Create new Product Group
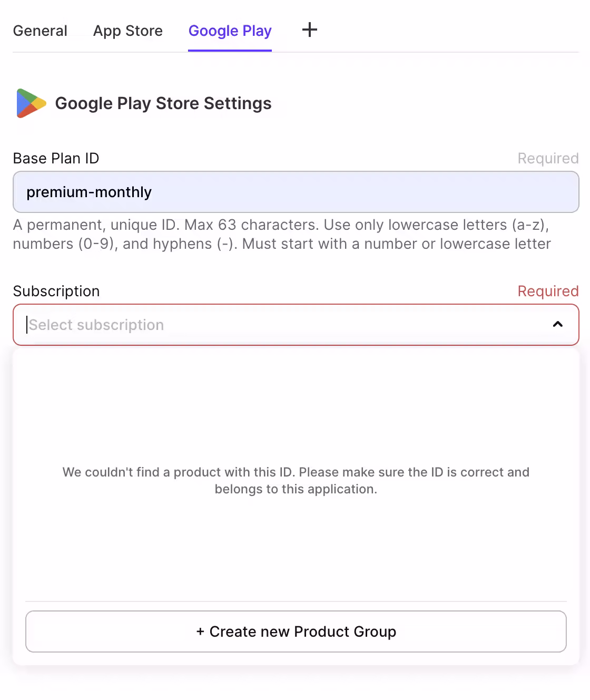 coord(296,631)
